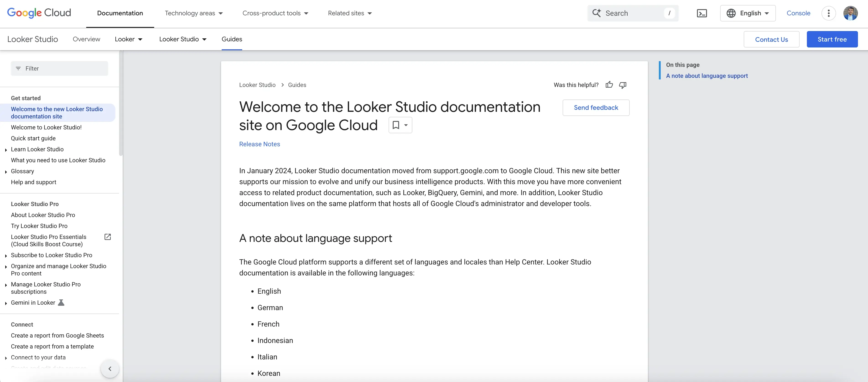This screenshot has height=382, width=868.
Task: Expand Connect to your data
Action: coord(6,358)
